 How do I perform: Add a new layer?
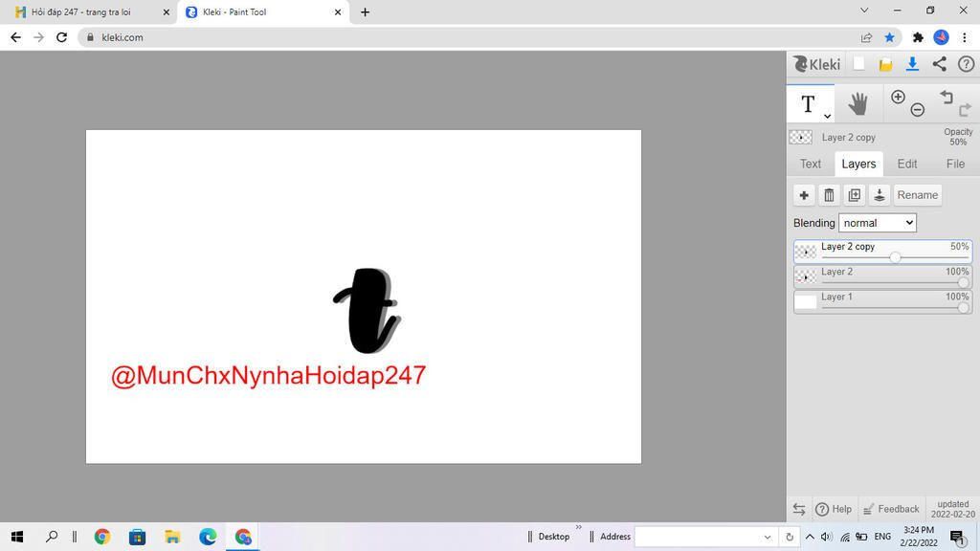[804, 195]
